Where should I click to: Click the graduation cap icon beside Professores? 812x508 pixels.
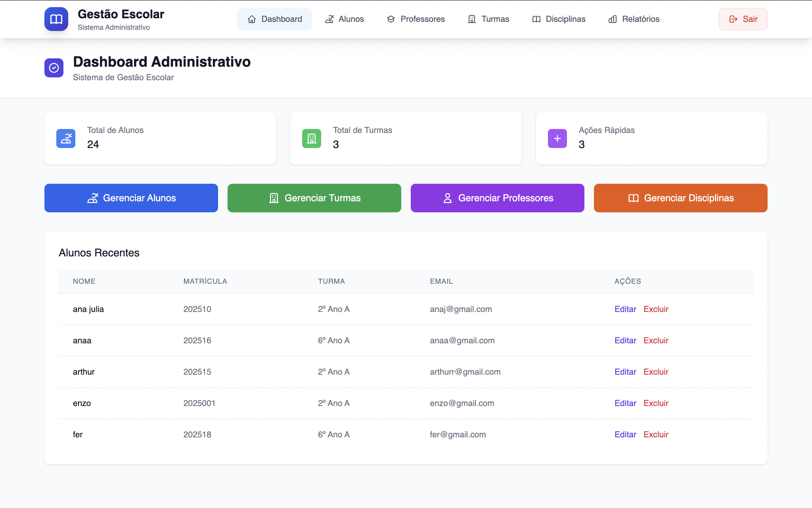point(391,19)
